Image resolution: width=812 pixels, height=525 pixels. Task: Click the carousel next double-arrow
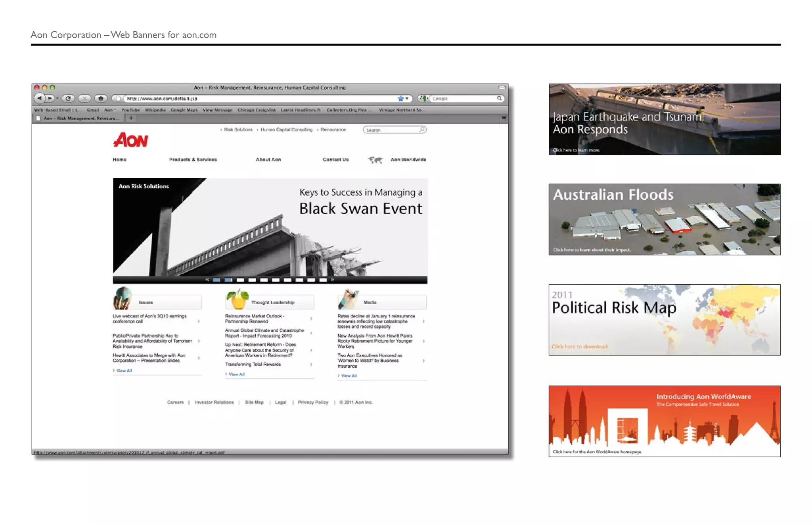click(x=332, y=280)
